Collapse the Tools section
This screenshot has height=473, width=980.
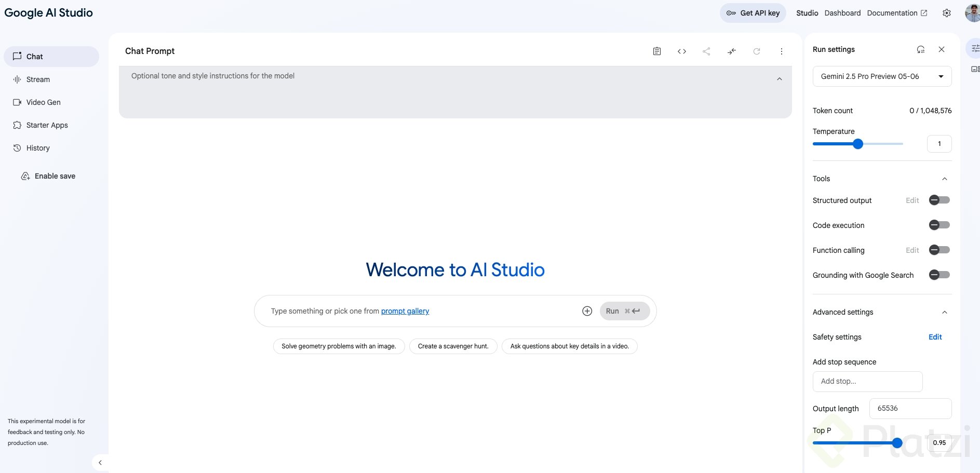[945, 179]
